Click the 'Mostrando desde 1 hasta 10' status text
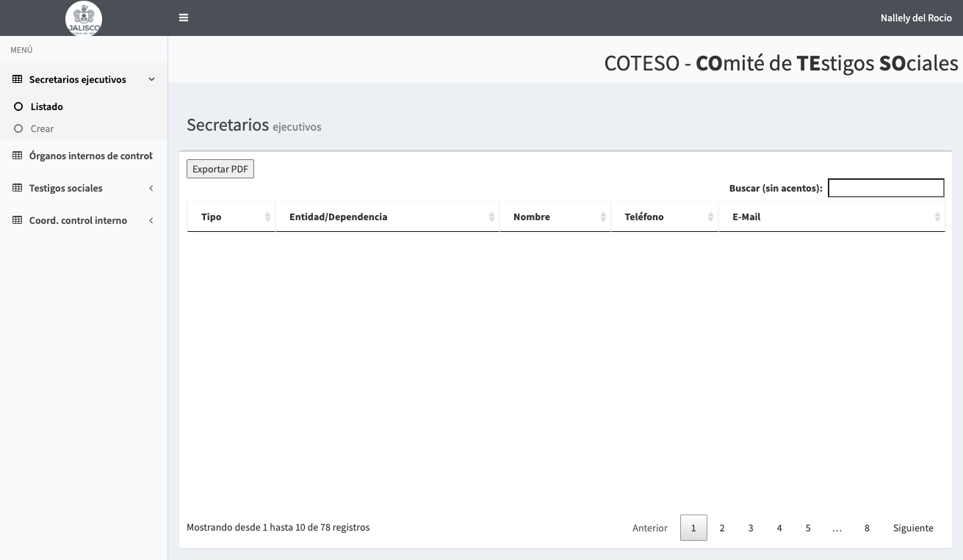Image resolution: width=963 pixels, height=560 pixels. pyautogui.click(x=278, y=527)
